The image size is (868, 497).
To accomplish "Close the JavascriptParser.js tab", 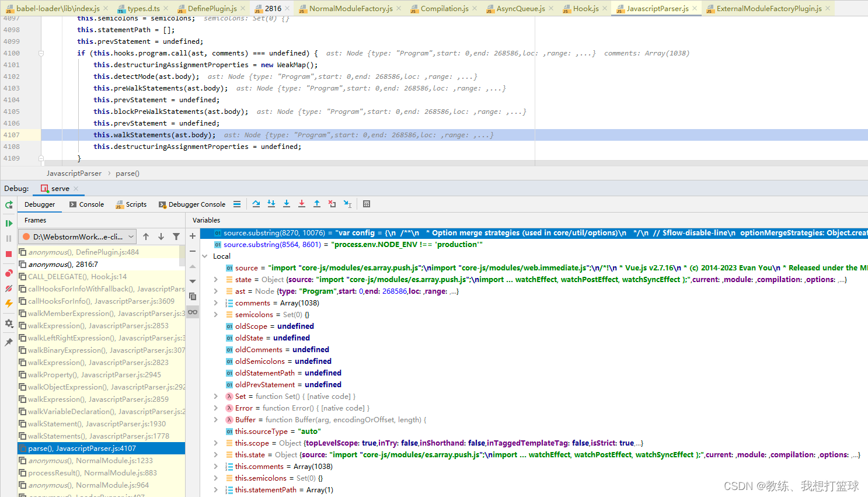I will tap(695, 8).
